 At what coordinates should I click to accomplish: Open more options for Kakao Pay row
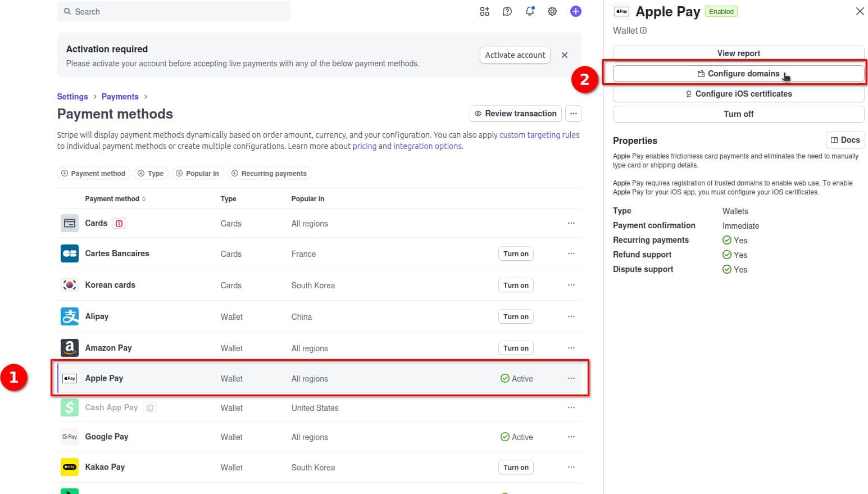571,467
